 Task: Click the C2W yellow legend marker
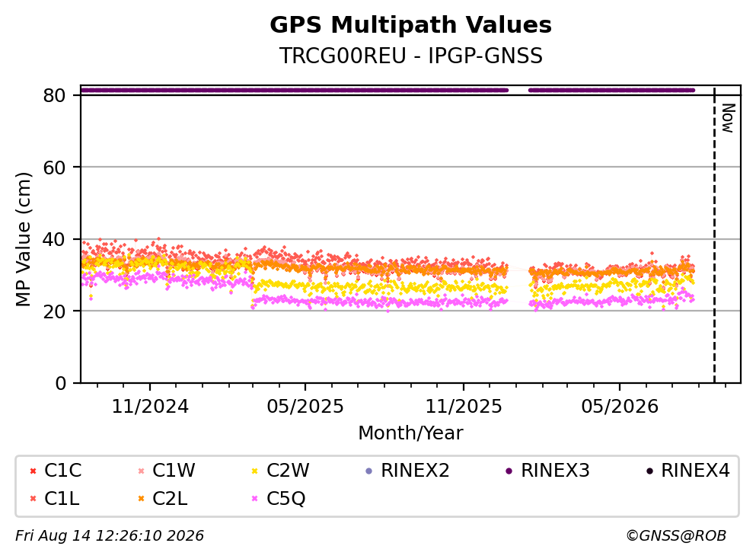pos(255,471)
